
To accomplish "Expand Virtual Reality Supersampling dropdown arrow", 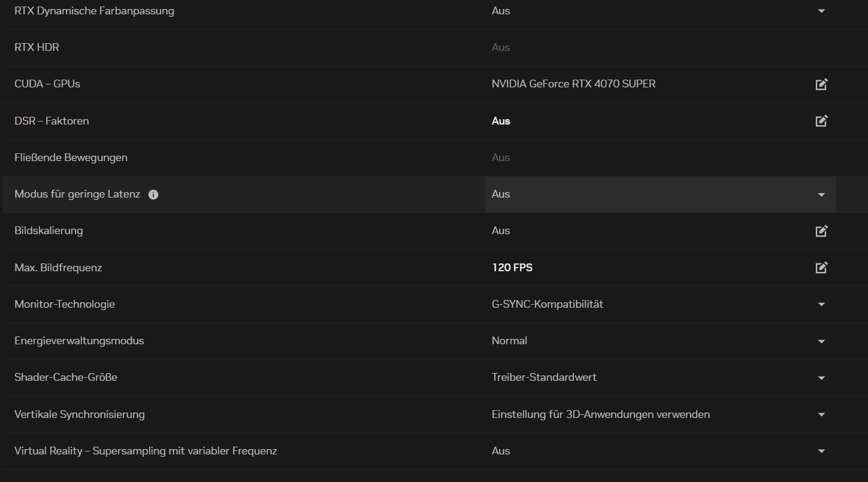I will 821,451.
